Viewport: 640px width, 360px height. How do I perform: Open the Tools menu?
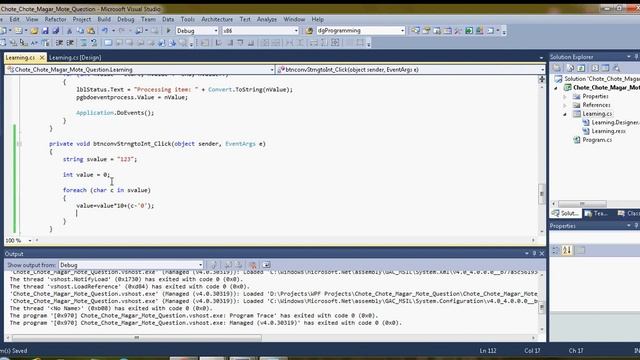click(x=187, y=19)
